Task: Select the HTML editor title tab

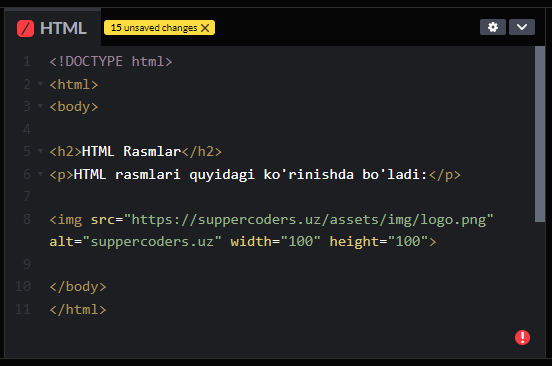Action: click(52, 28)
